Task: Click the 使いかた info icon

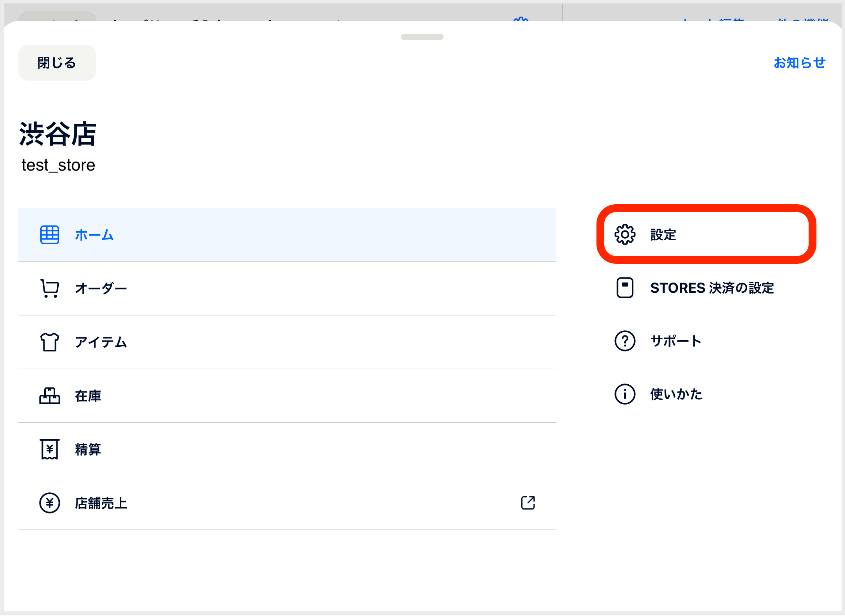Action: click(625, 394)
